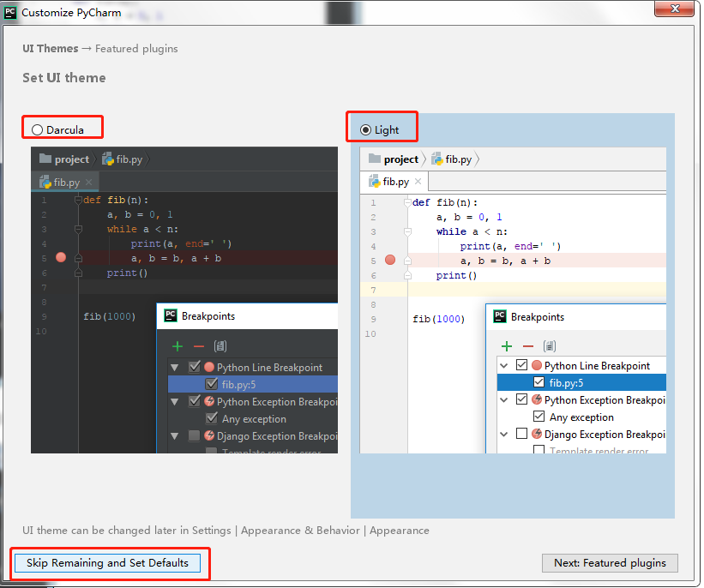This screenshot has height=588, width=704.
Task: Close fib.py tab in Darcula preview
Action: [x=89, y=182]
